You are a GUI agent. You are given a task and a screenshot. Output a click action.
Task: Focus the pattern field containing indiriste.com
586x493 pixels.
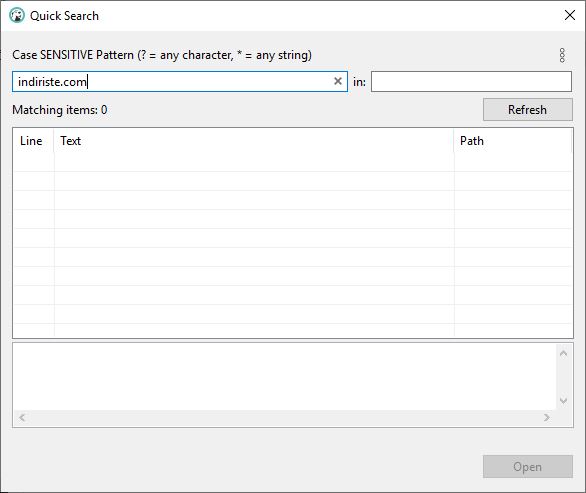pos(180,81)
